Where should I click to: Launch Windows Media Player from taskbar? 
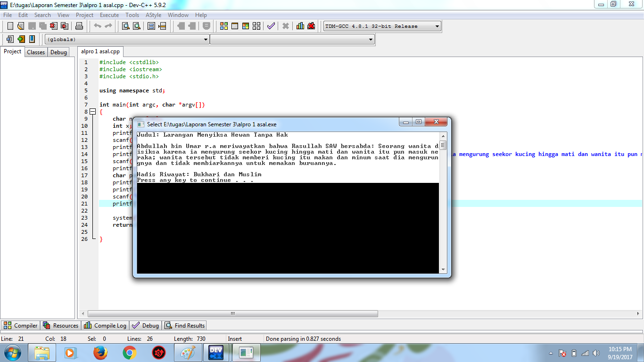click(x=70, y=353)
